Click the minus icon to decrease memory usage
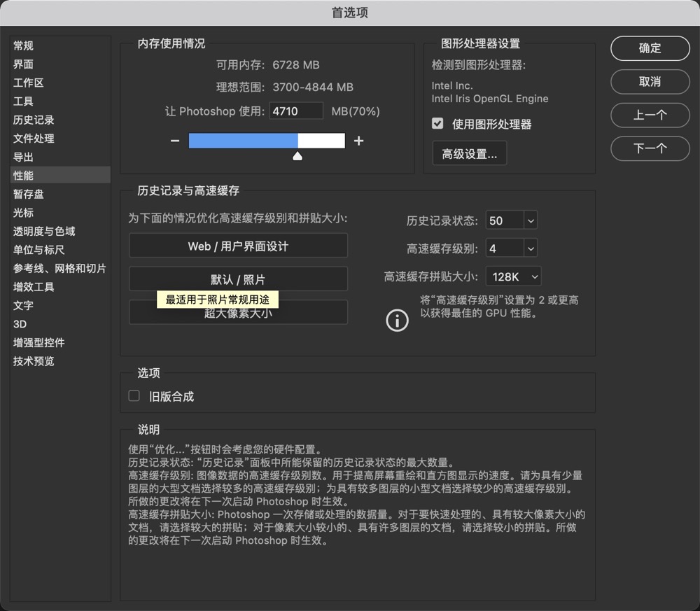Image resolution: width=700 pixels, height=611 pixels. tap(174, 140)
